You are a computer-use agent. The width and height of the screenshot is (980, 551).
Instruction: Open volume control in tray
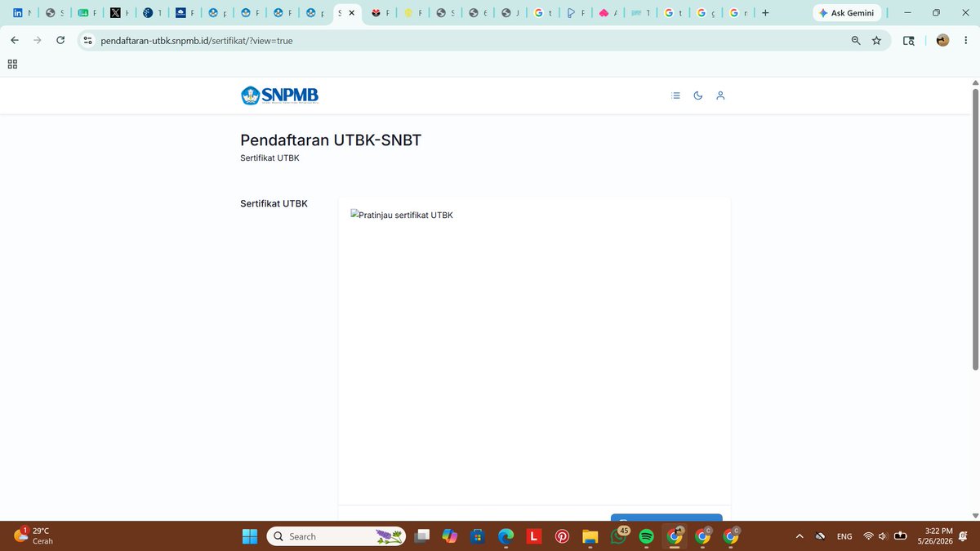click(x=883, y=536)
